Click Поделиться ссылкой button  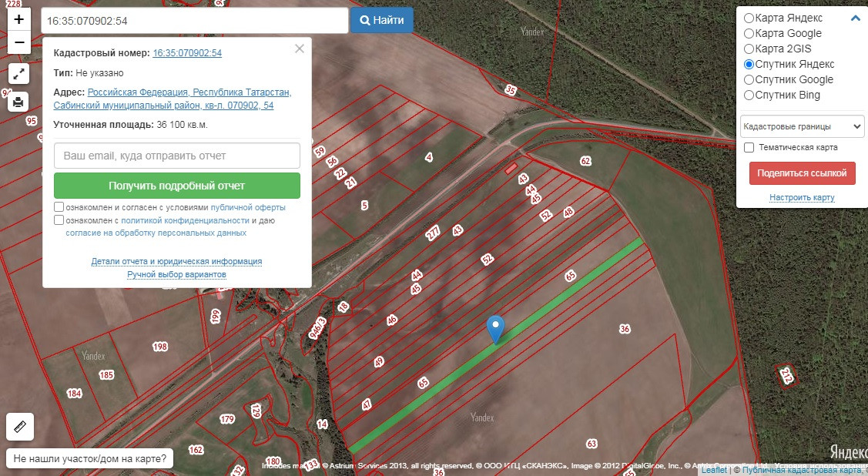[802, 173]
